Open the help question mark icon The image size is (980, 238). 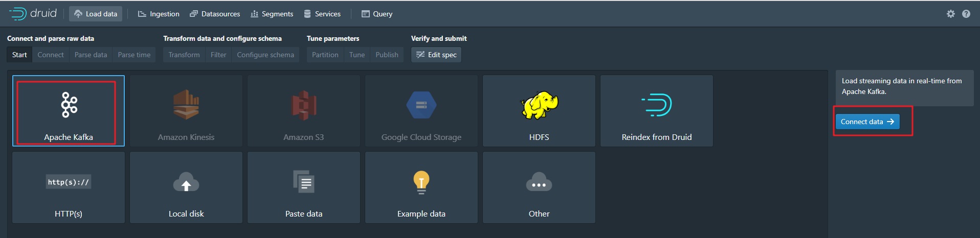tap(966, 14)
